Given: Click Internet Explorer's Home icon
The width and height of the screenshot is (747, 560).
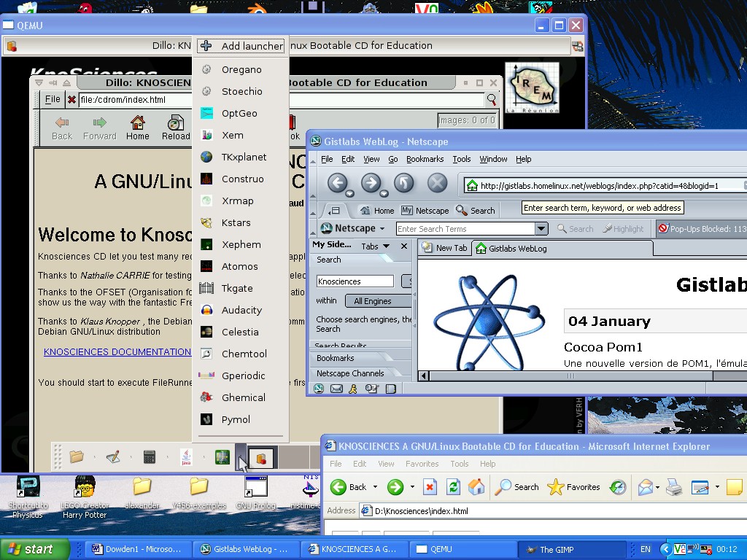Looking at the screenshot, I should [x=476, y=487].
